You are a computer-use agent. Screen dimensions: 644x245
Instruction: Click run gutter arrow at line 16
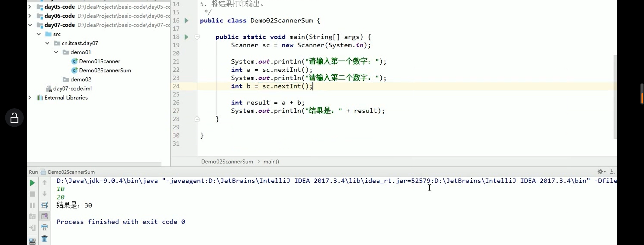pyautogui.click(x=186, y=20)
